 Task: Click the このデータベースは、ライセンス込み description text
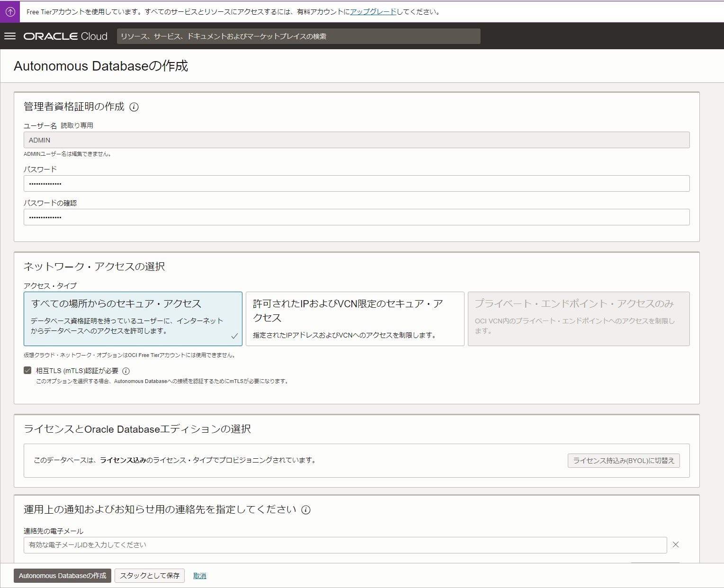[175, 460]
